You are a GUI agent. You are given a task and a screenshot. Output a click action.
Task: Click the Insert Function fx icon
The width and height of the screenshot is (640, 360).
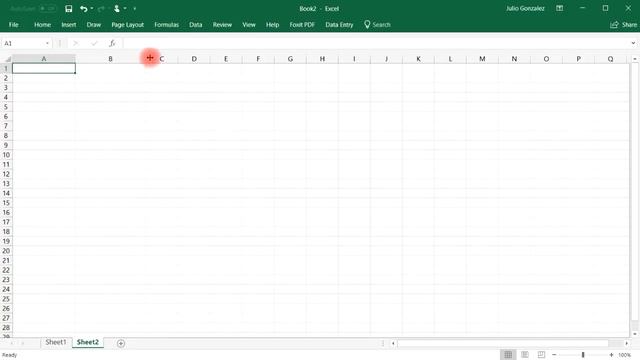point(112,43)
